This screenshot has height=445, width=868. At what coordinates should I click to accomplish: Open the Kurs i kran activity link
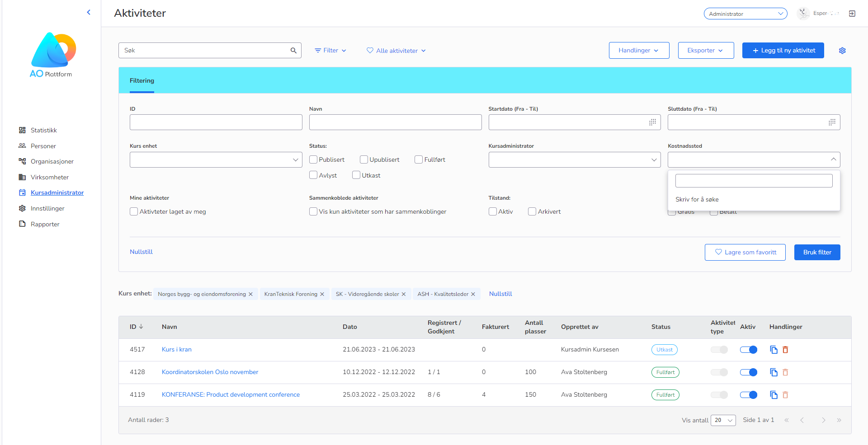coord(177,349)
